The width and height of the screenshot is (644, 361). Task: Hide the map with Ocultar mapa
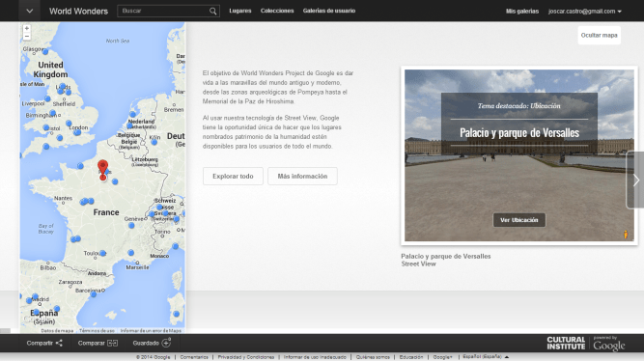pos(599,35)
